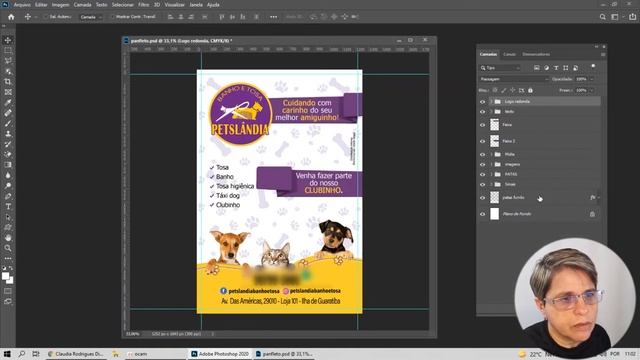The width and height of the screenshot is (640, 360).
Task: Toggle the layer filter on/off switch
Action: coord(593,67)
